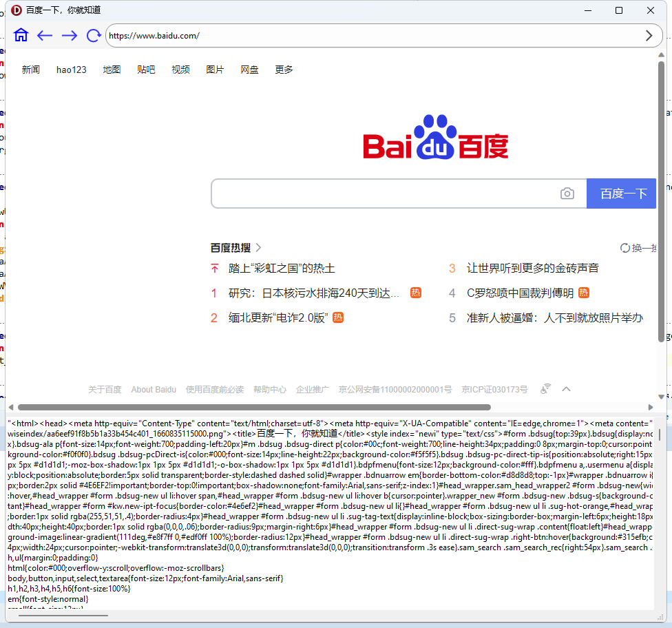Refresh hot searches via the 换一换 icon
The height and width of the screenshot is (628, 672).
pyautogui.click(x=624, y=247)
